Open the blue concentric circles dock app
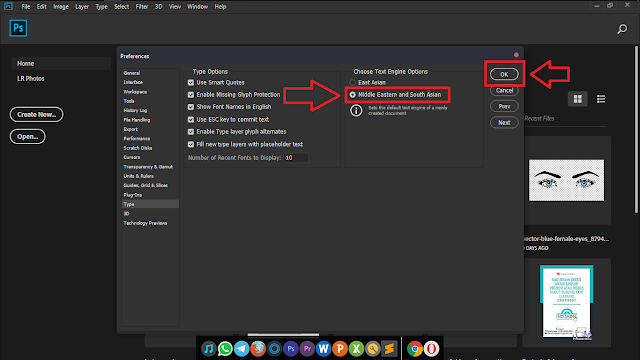This screenshot has width=640, height=360. [x=274, y=349]
